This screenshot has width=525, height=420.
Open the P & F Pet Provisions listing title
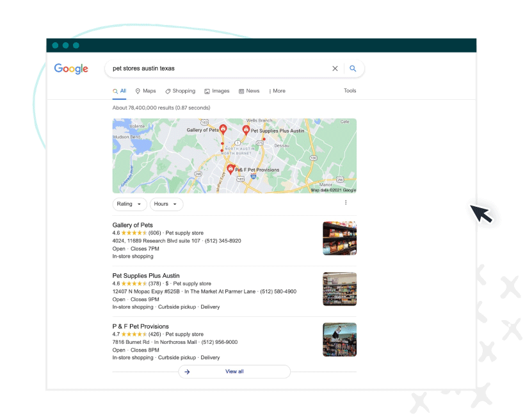click(141, 327)
